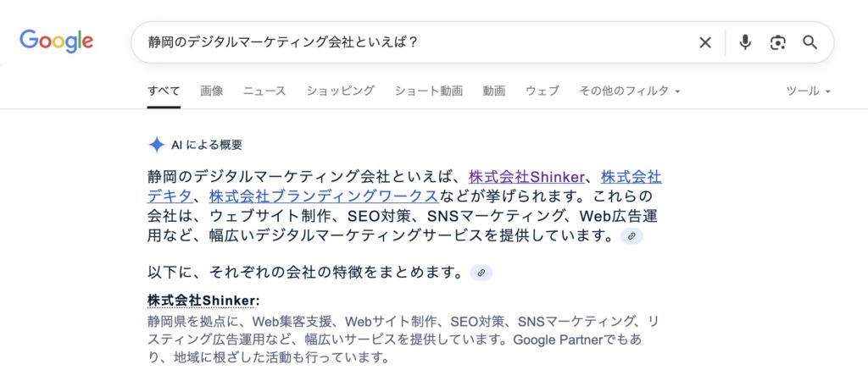Switch to the ニュース tab

pos(264,91)
